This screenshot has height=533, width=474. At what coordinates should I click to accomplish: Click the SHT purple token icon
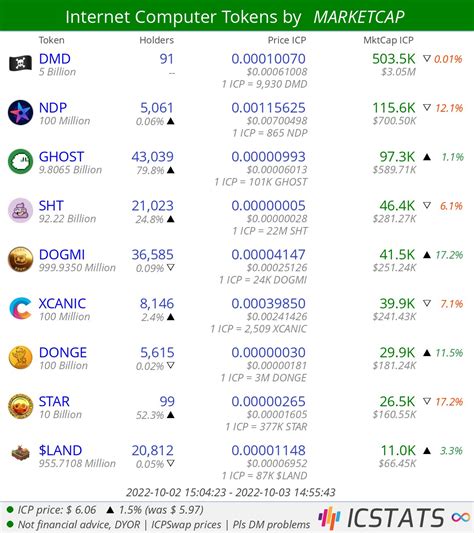[20, 210]
